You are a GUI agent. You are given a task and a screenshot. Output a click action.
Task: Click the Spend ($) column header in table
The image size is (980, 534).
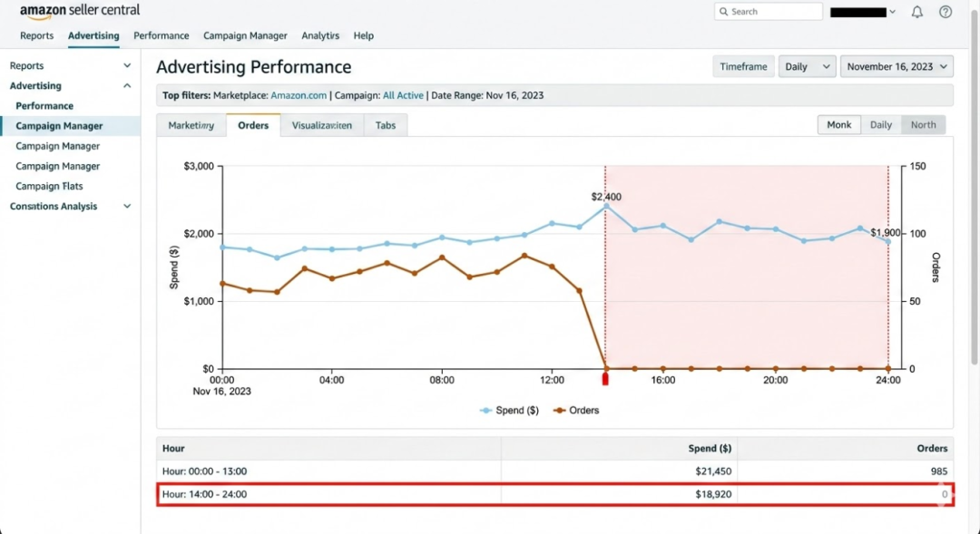point(710,449)
